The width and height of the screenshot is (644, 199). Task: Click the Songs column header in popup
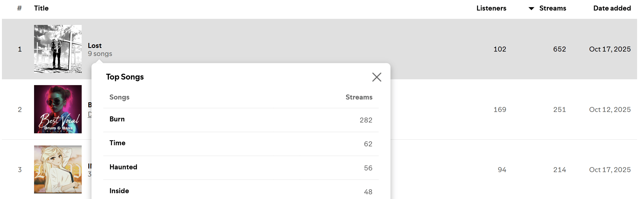(119, 97)
